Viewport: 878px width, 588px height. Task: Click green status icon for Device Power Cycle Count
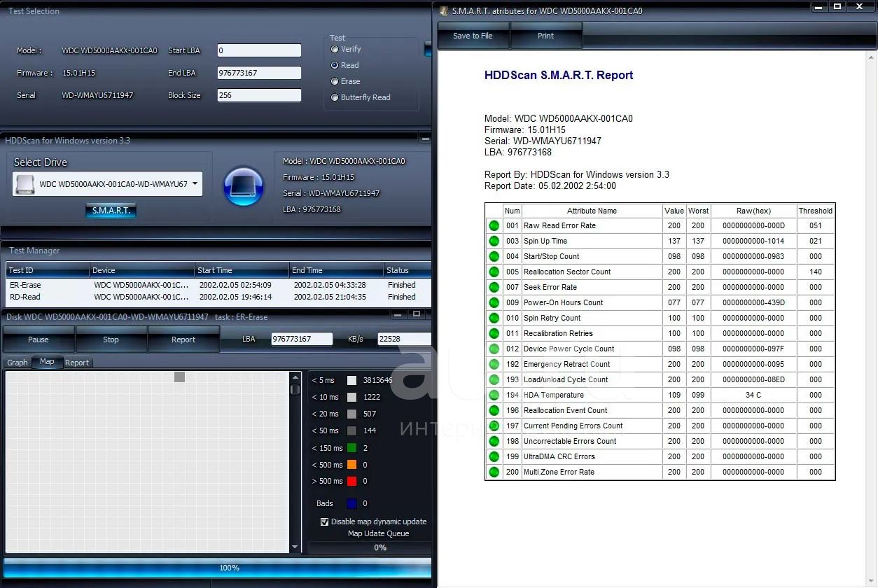point(494,349)
